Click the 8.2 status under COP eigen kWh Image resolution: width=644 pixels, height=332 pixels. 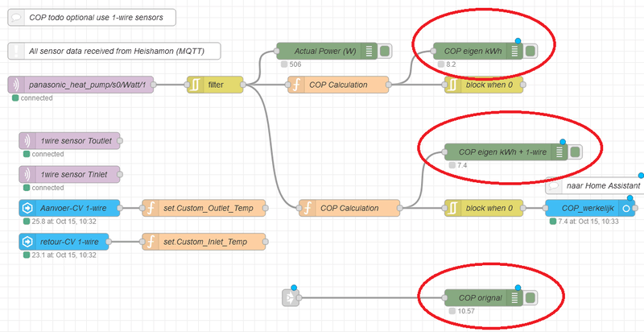[451, 64]
